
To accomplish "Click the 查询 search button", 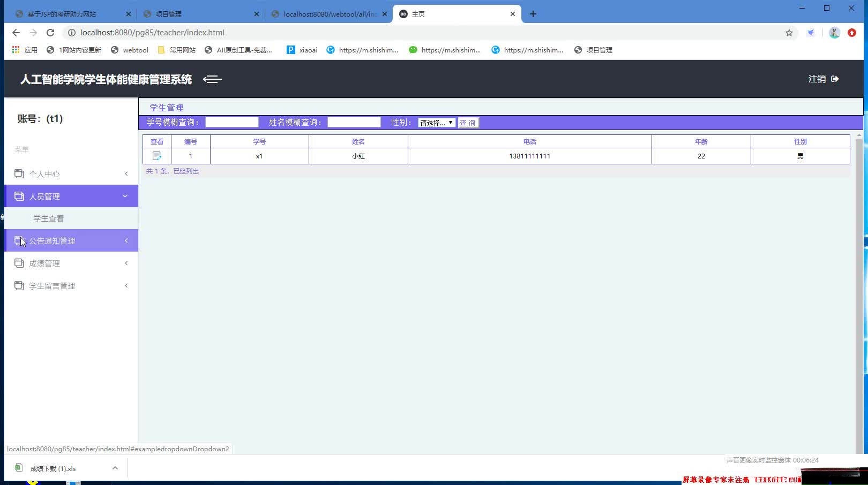I will click(x=468, y=123).
